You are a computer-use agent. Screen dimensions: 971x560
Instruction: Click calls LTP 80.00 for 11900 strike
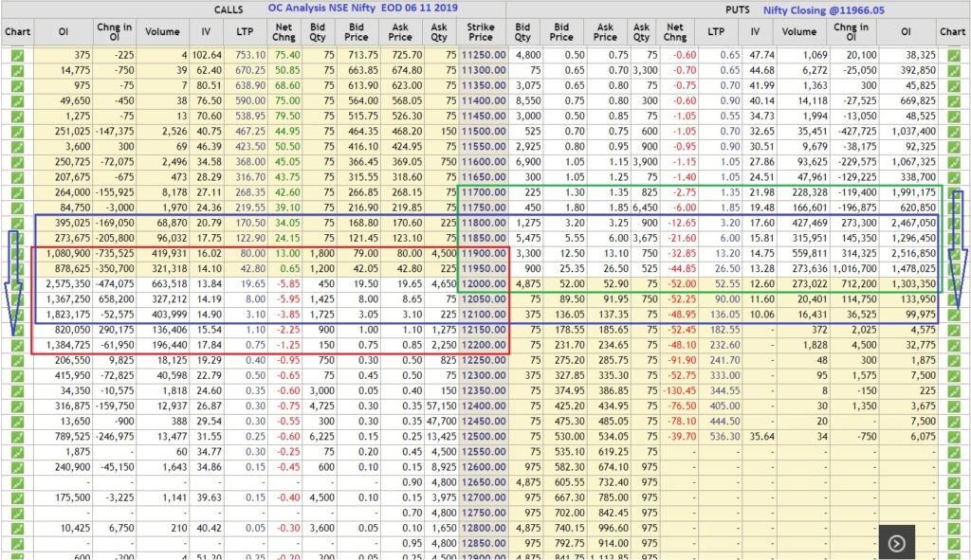coord(251,253)
